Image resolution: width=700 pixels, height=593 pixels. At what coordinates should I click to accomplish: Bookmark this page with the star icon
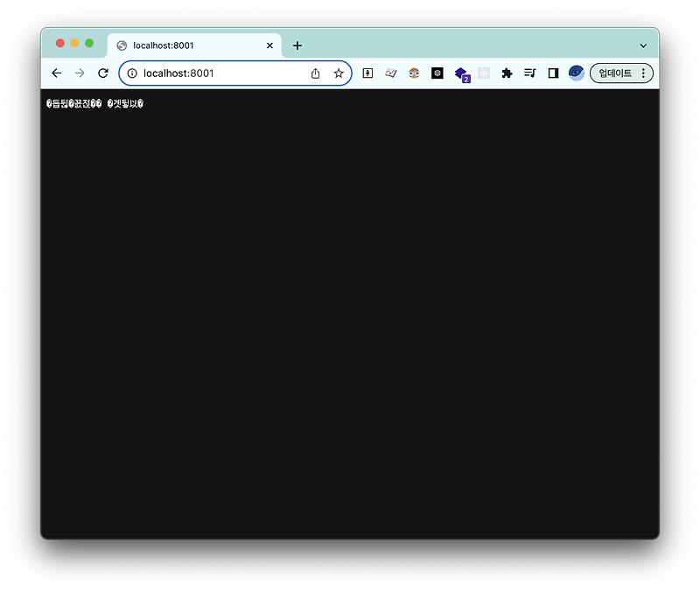click(339, 73)
